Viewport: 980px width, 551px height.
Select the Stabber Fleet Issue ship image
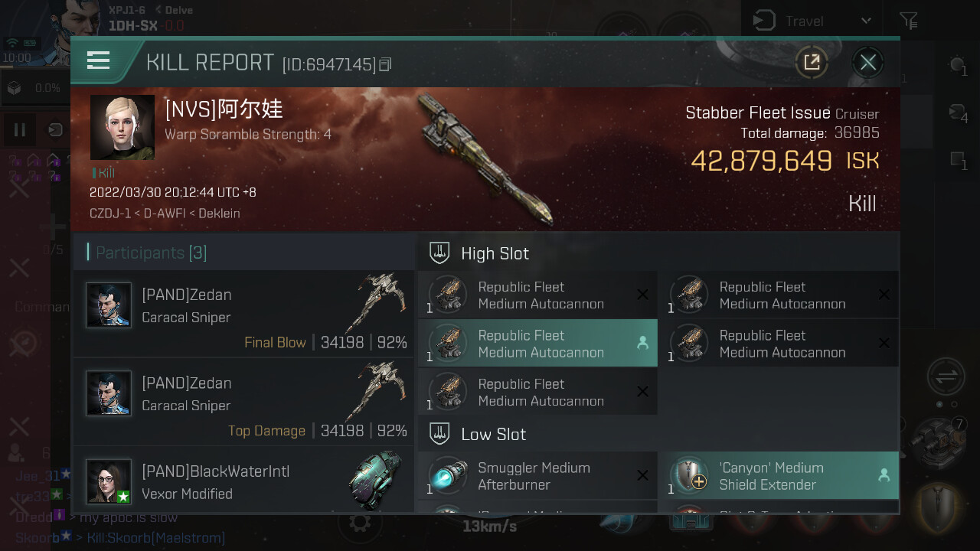(x=485, y=159)
